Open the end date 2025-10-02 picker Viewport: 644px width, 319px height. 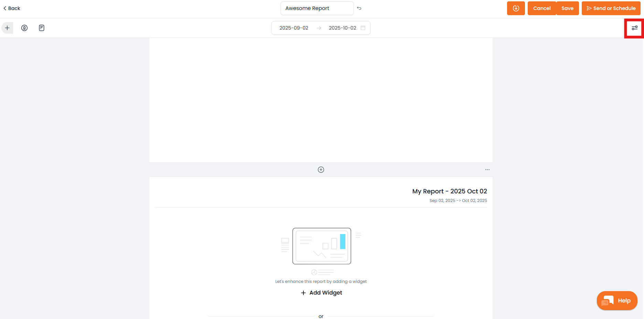[x=342, y=28]
